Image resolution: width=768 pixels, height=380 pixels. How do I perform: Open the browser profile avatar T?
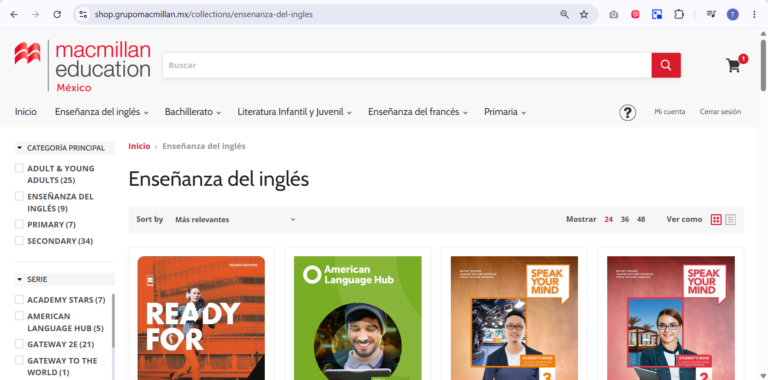pyautogui.click(x=733, y=14)
